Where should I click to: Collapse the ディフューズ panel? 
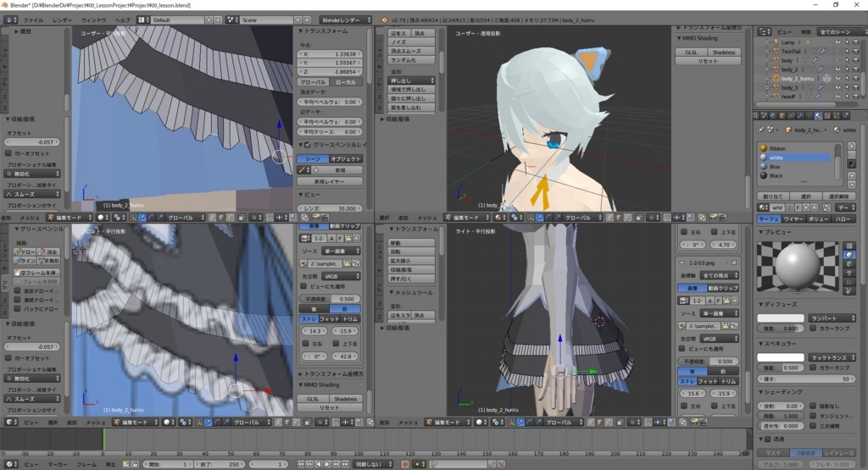[780, 305]
